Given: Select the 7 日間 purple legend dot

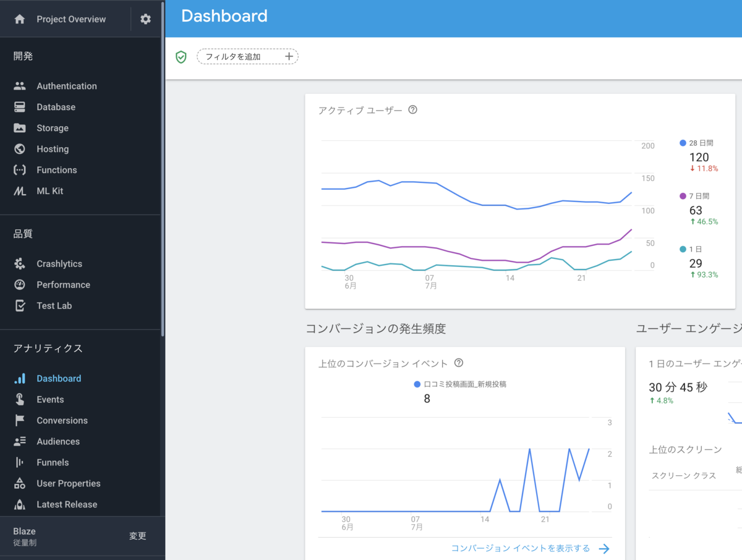Looking at the screenshot, I should click(683, 196).
